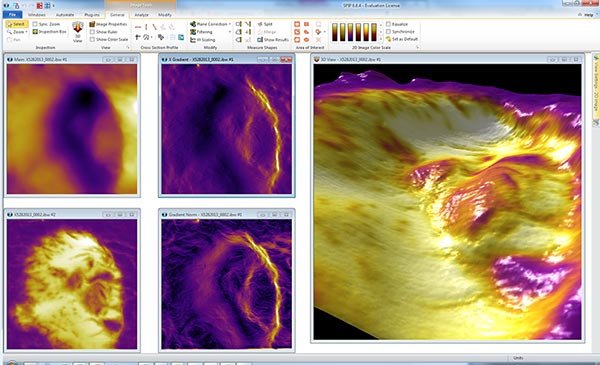Click the 3D View window title icon

(316, 59)
